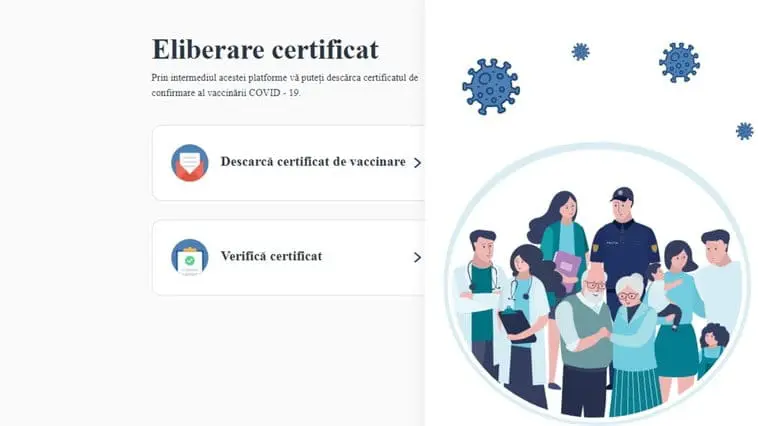Click the grandfather with white beard
The image size is (758, 426).
tap(587, 341)
